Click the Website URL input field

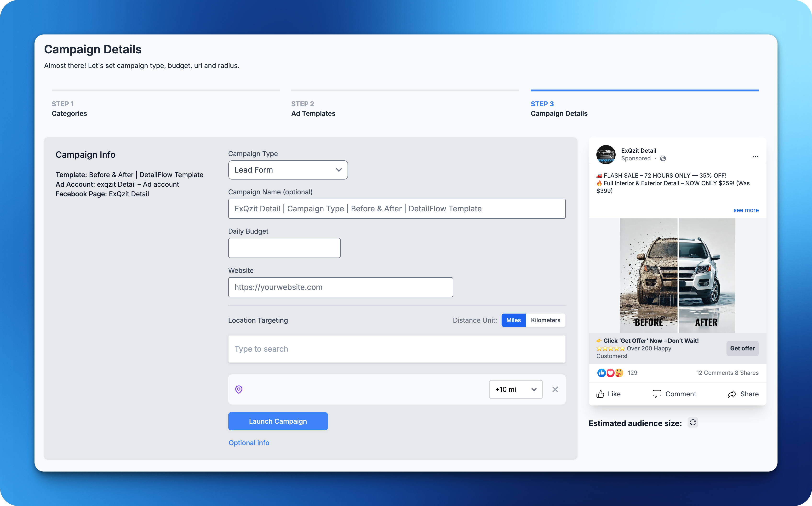(341, 287)
